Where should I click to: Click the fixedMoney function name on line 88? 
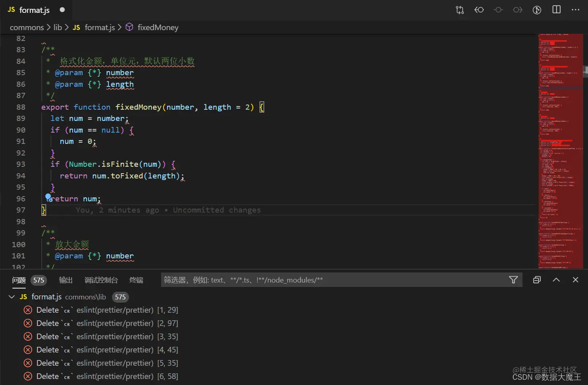(138, 107)
